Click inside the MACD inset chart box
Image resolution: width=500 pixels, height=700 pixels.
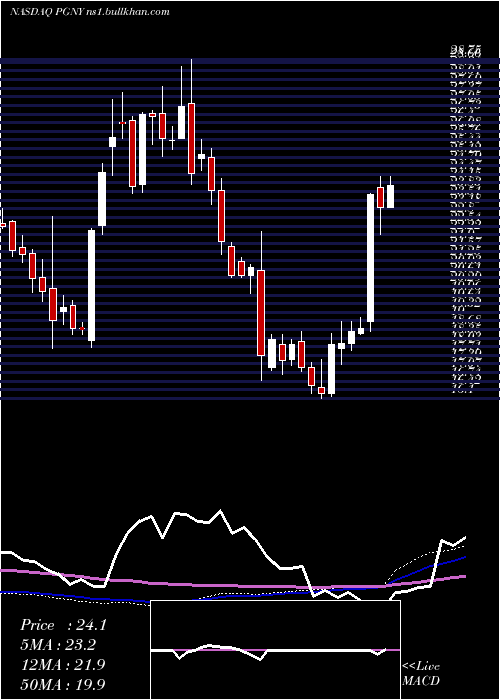pyautogui.click(x=275, y=650)
